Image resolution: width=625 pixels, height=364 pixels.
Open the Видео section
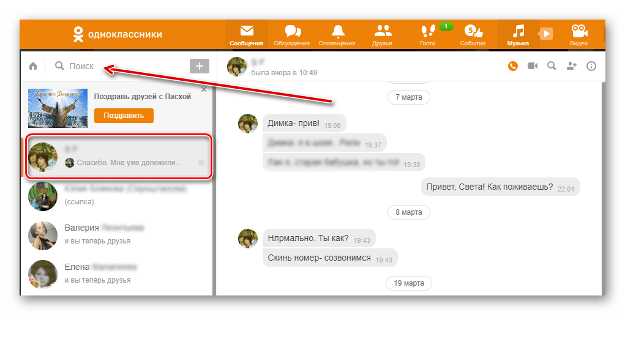[578, 35]
